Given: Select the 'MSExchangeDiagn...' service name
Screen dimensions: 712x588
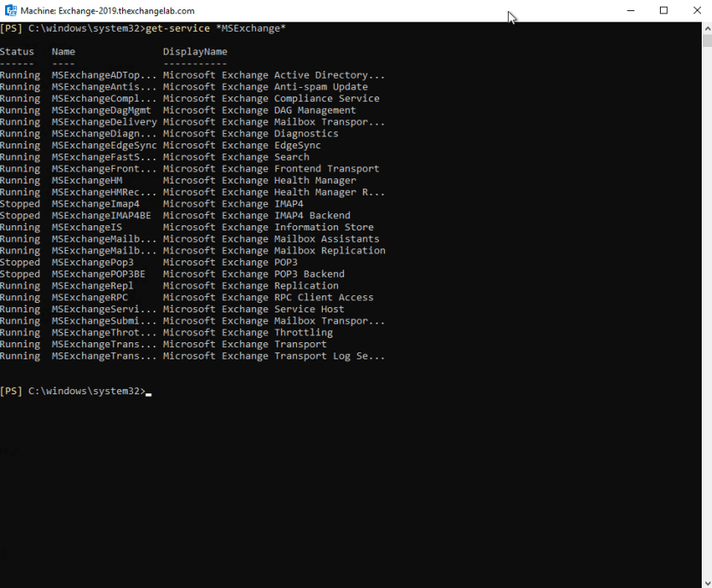Looking at the screenshot, I should [x=104, y=134].
